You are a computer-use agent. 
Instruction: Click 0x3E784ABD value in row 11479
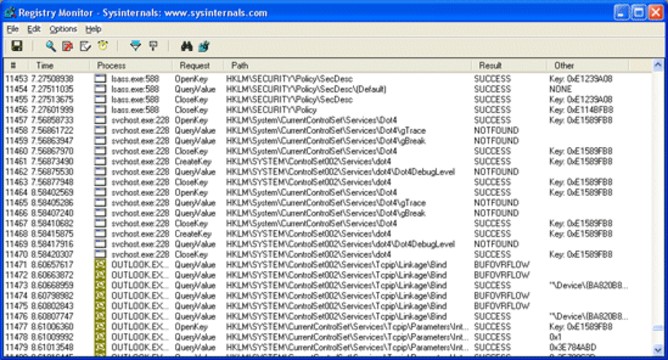(573, 347)
